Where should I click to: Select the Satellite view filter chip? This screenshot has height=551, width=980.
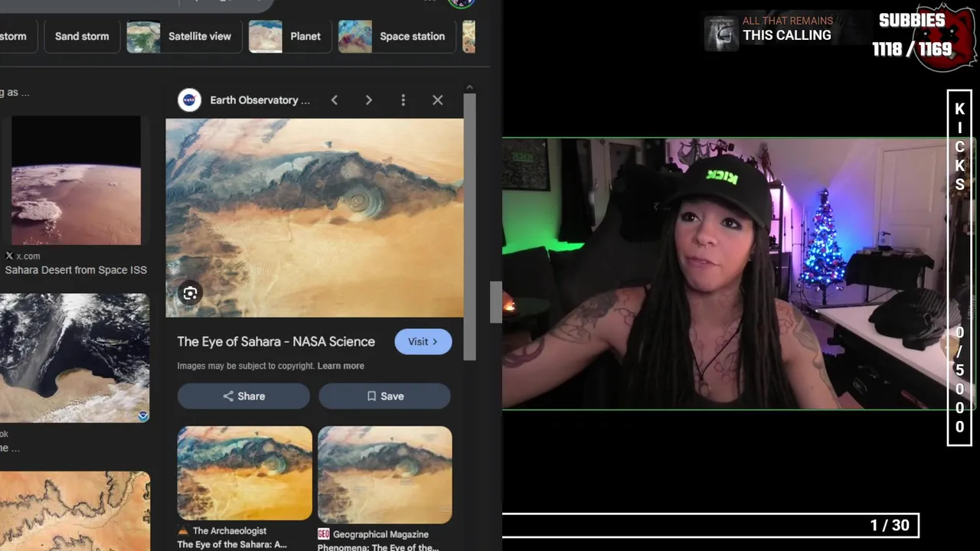184,36
